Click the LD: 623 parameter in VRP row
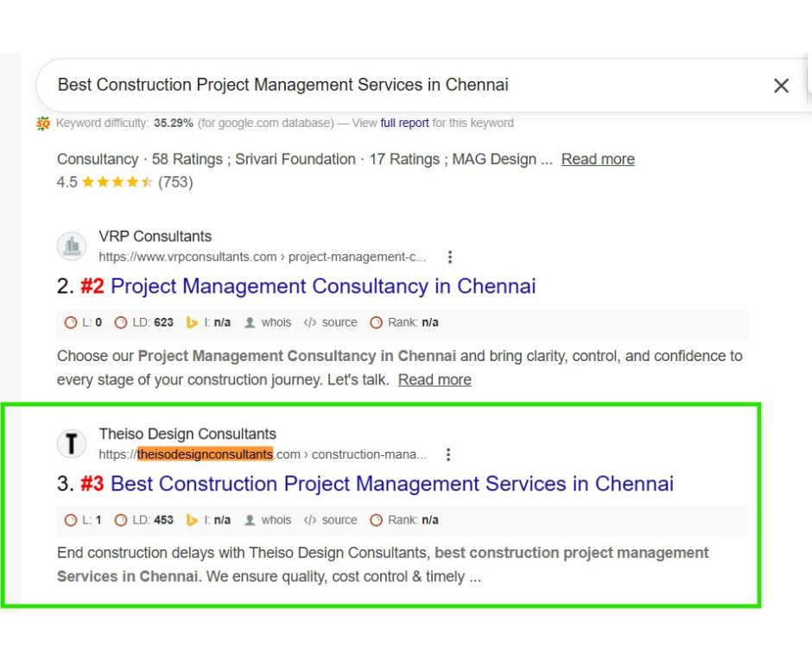This screenshot has height=666, width=812. (144, 323)
